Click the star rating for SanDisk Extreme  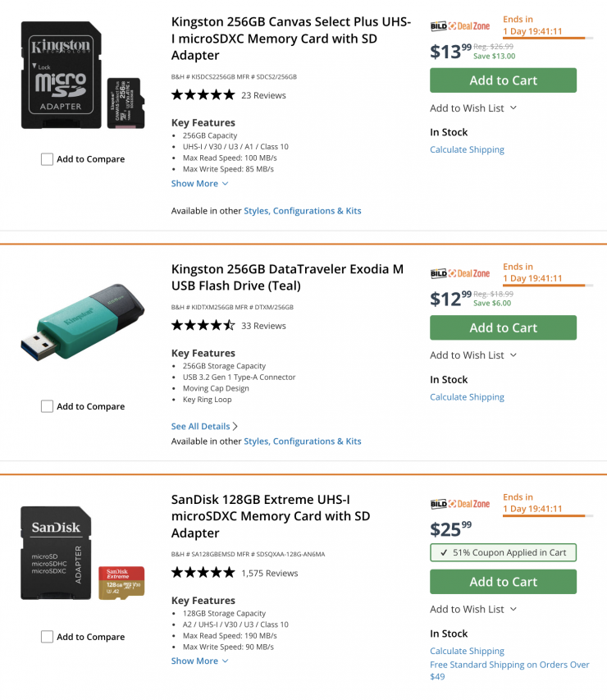coord(203,573)
